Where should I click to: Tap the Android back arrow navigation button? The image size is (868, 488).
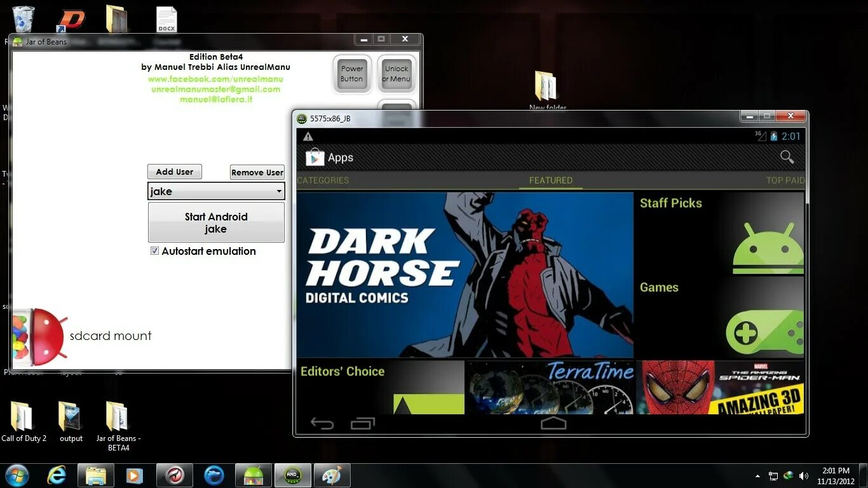click(322, 423)
